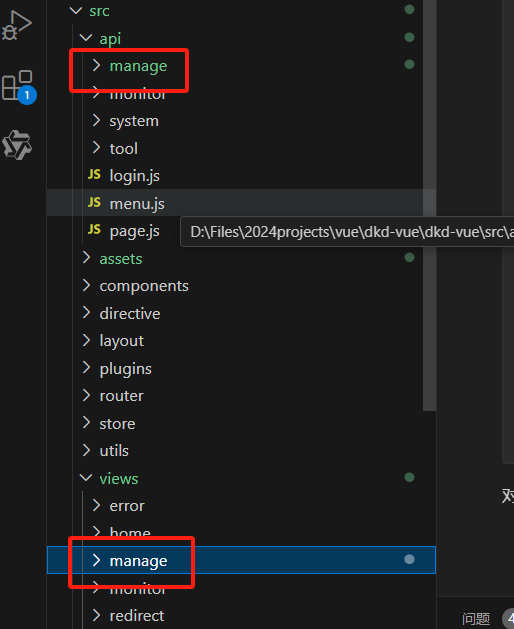Open the AI assistant icon in activity bar
The height and width of the screenshot is (629, 514).
[16, 145]
